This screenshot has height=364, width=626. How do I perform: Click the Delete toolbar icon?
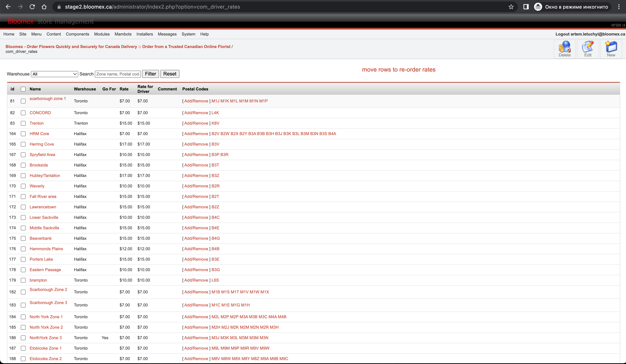click(x=564, y=49)
